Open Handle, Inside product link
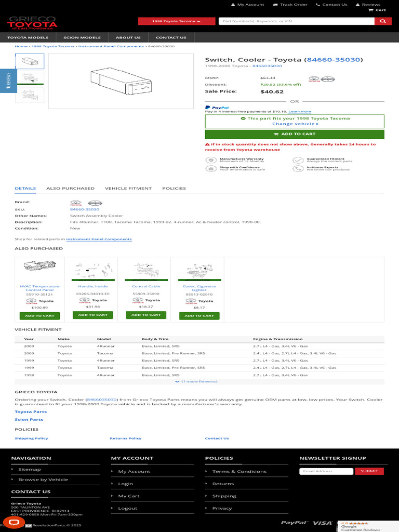Screen dimensions: 399x532 (x=92, y=286)
